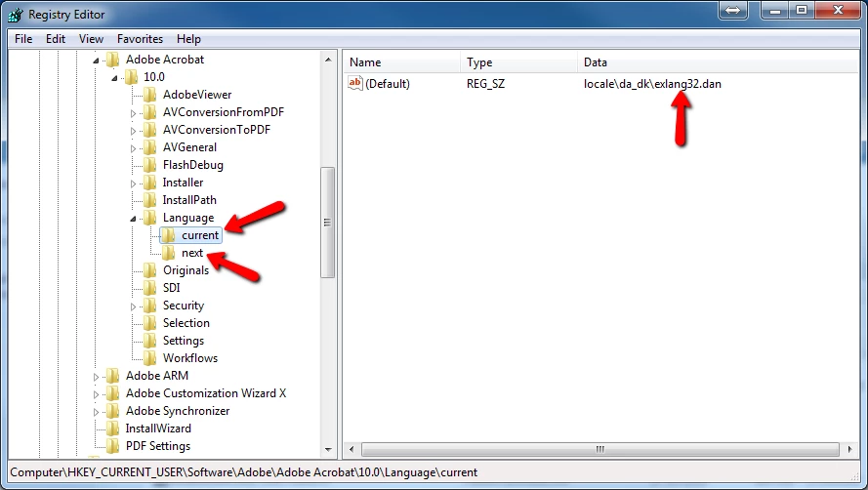
Task: Click the Selection folder icon
Action: pos(149,323)
